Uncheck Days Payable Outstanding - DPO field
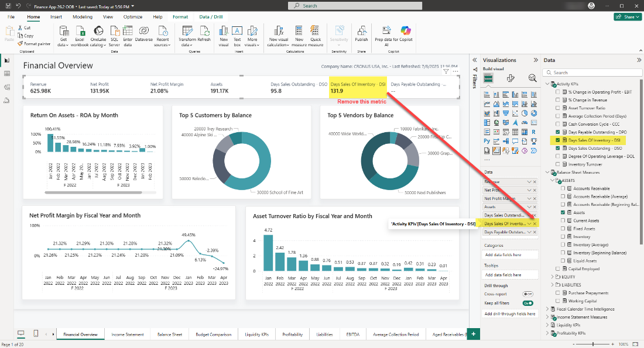644x348 pixels. point(558,132)
